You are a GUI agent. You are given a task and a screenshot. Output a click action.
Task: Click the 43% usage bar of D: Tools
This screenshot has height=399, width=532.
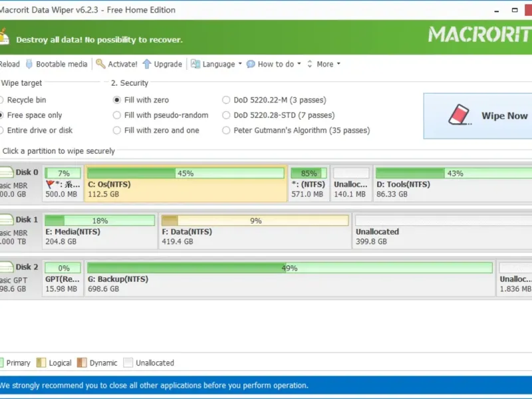tap(454, 173)
